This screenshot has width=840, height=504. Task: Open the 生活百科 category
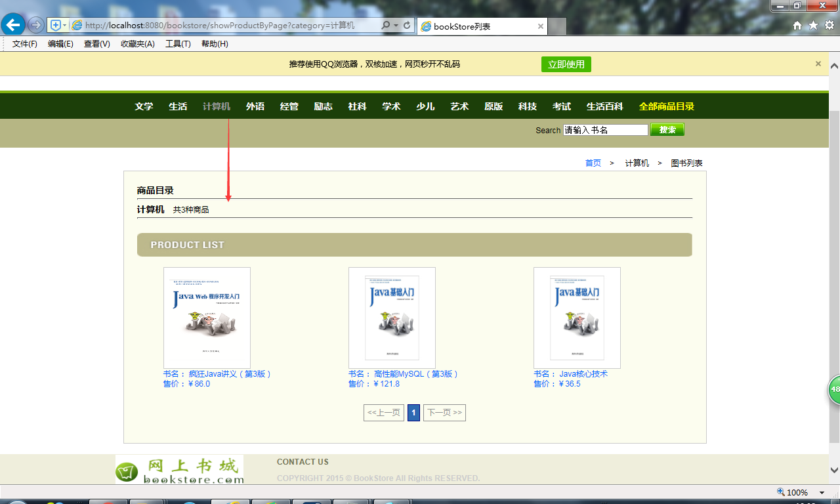coord(605,106)
